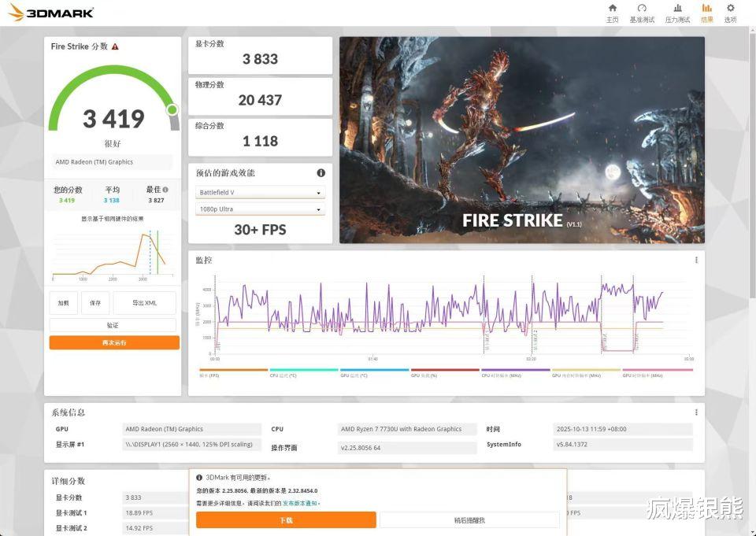Click the 验证 validate button
Image resolution: width=756 pixels, height=536 pixels.
113,325
